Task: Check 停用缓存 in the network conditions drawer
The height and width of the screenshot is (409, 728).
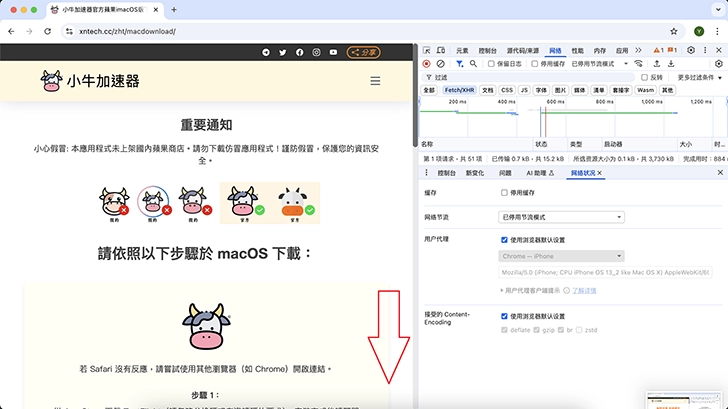Action: (504, 193)
